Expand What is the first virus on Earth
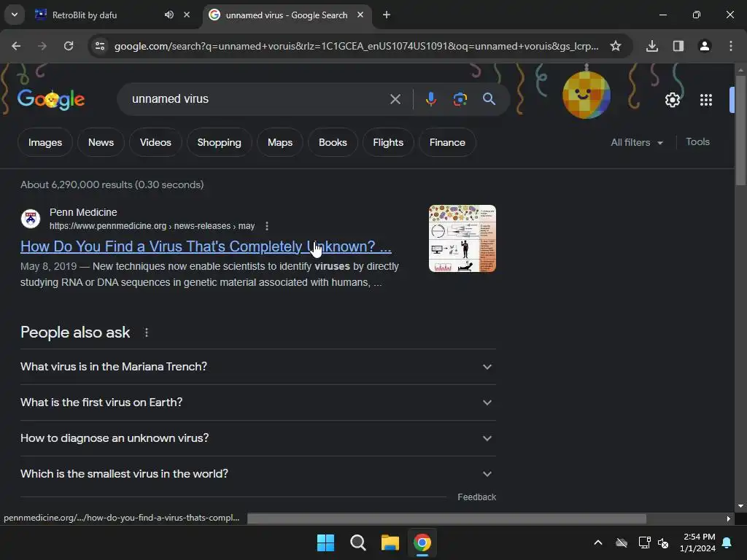 (x=258, y=402)
